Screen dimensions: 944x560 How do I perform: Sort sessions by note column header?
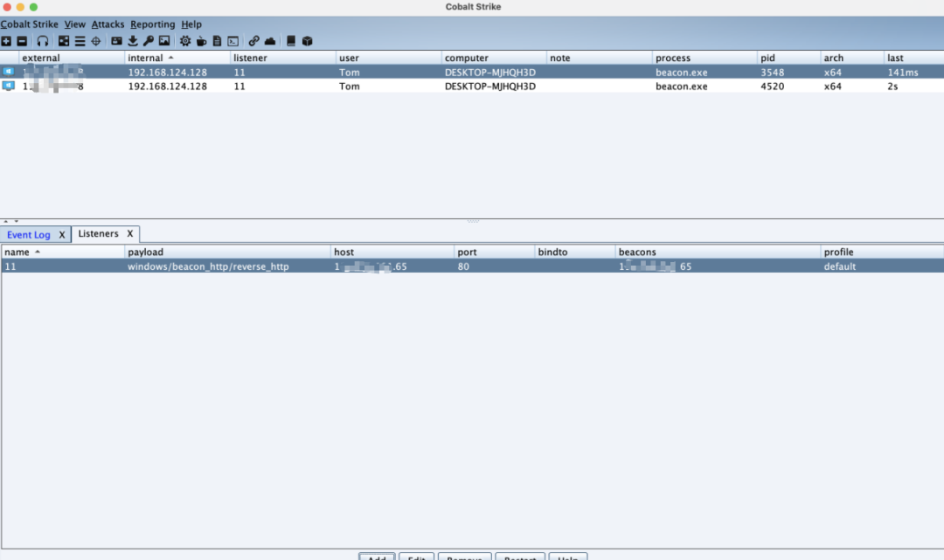coord(600,58)
